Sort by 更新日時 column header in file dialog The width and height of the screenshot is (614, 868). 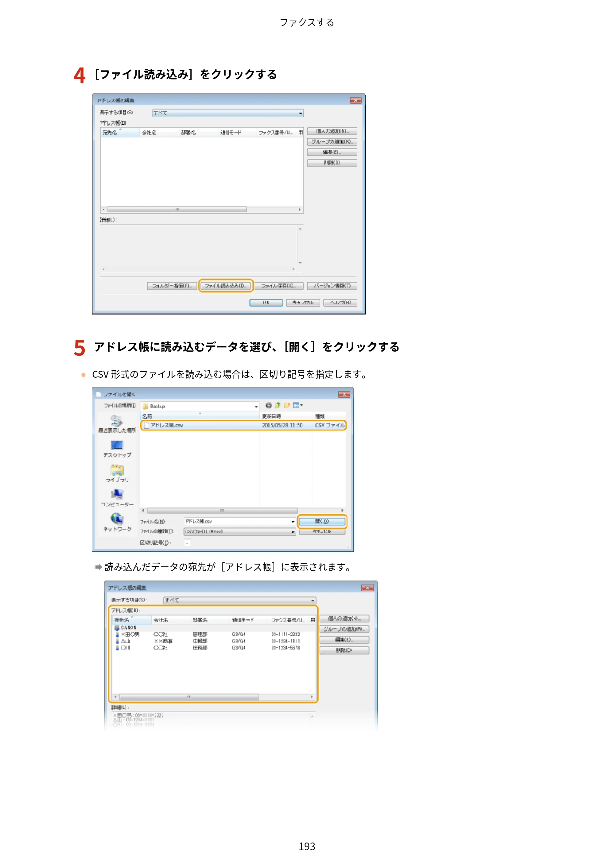pyautogui.click(x=286, y=416)
